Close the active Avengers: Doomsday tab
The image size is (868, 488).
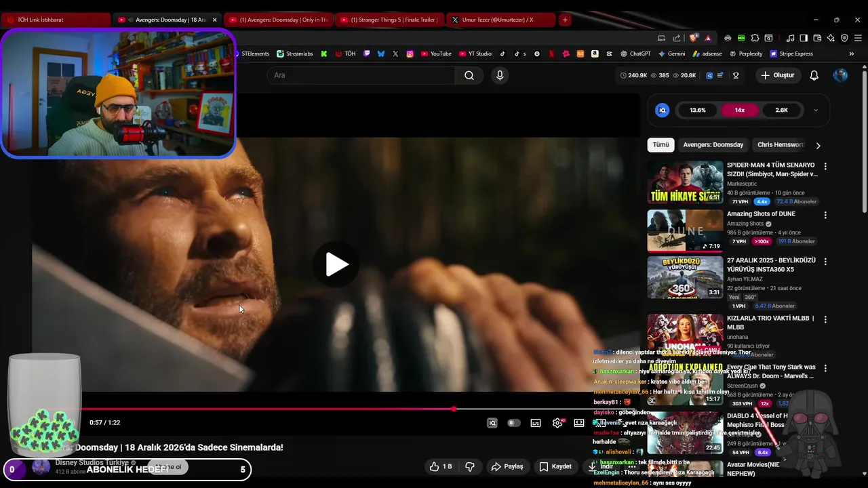215,20
